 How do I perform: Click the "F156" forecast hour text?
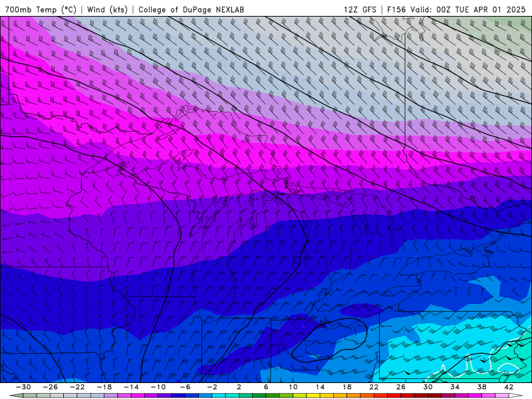[x=396, y=9]
